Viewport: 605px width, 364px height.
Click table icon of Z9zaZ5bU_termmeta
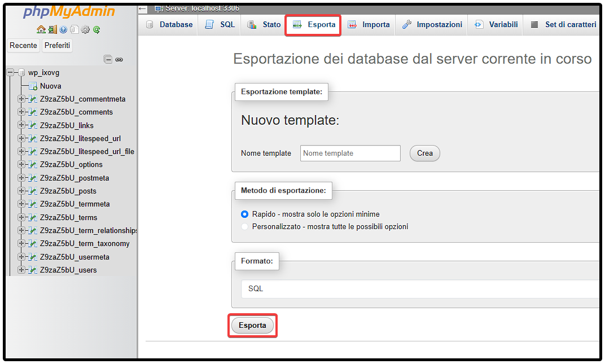33,204
